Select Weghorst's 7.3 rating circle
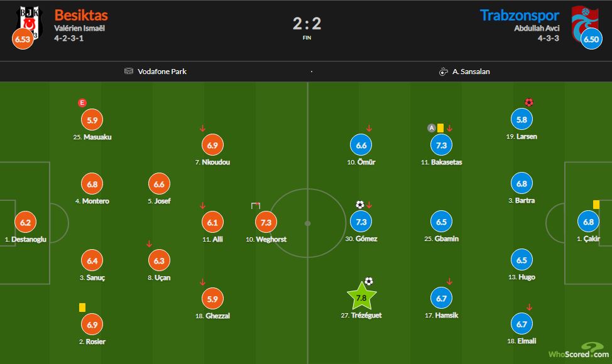 [266, 222]
